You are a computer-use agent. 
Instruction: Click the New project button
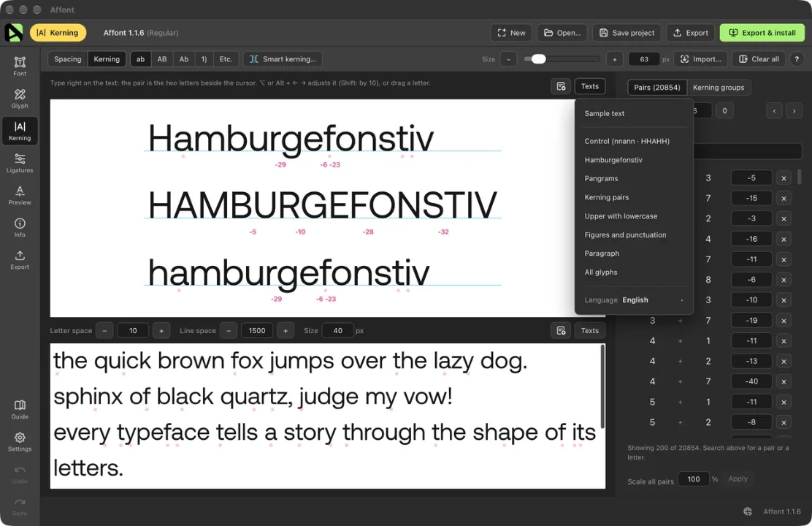click(511, 33)
